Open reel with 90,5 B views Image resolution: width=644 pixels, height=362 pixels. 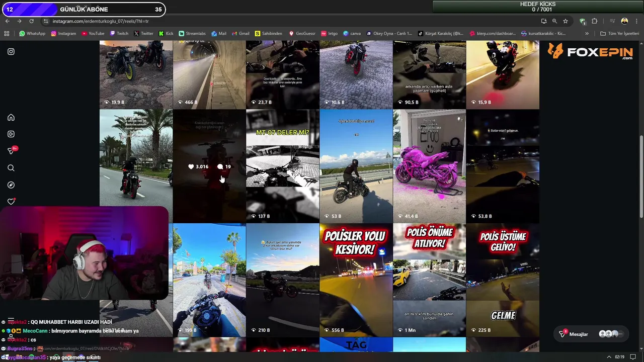coord(429,75)
